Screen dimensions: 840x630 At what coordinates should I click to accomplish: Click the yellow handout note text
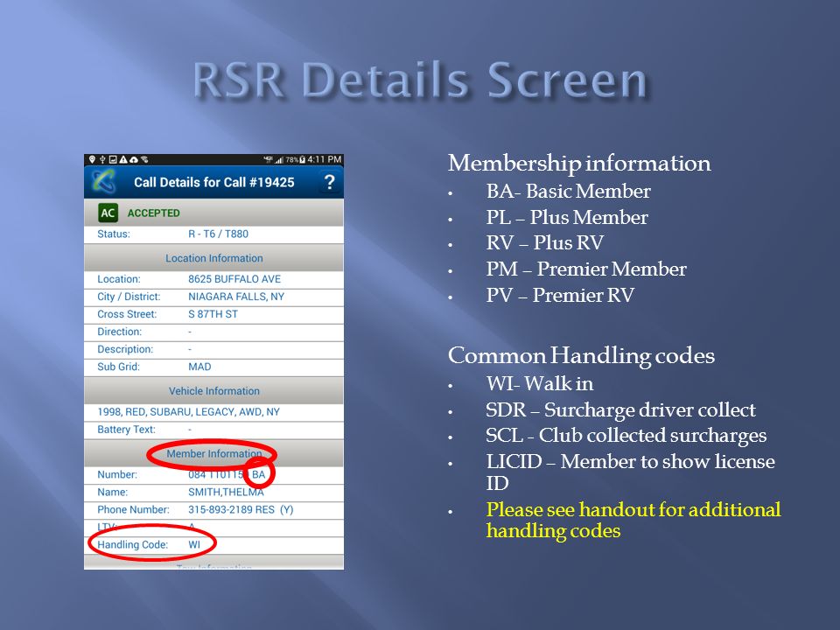point(633,520)
